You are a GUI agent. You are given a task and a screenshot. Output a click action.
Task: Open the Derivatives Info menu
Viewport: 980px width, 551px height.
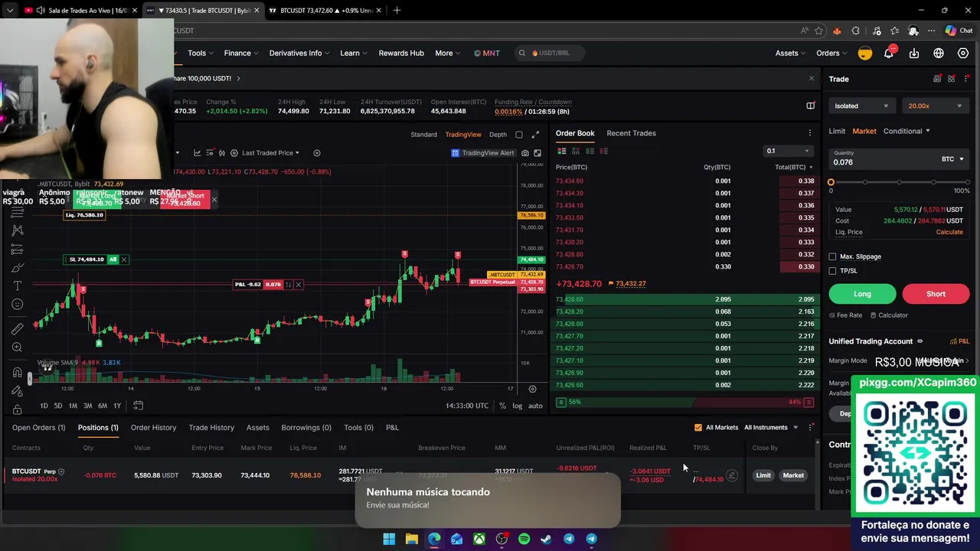pyautogui.click(x=299, y=53)
